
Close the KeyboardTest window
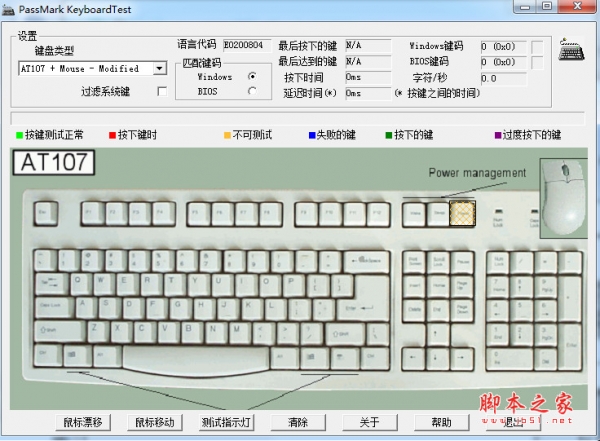(x=577, y=7)
